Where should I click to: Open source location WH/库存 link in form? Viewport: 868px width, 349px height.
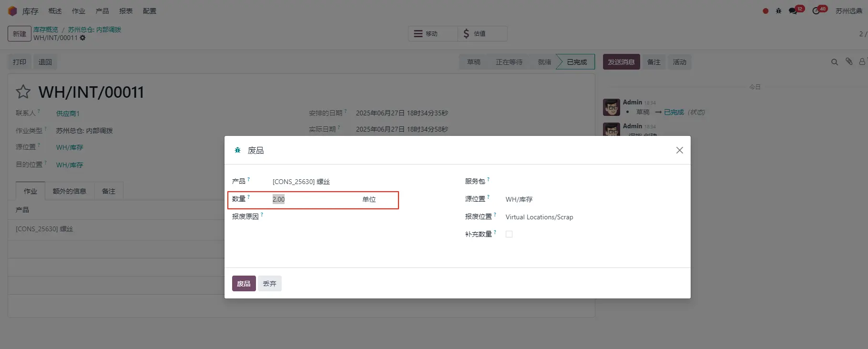click(x=70, y=147)
